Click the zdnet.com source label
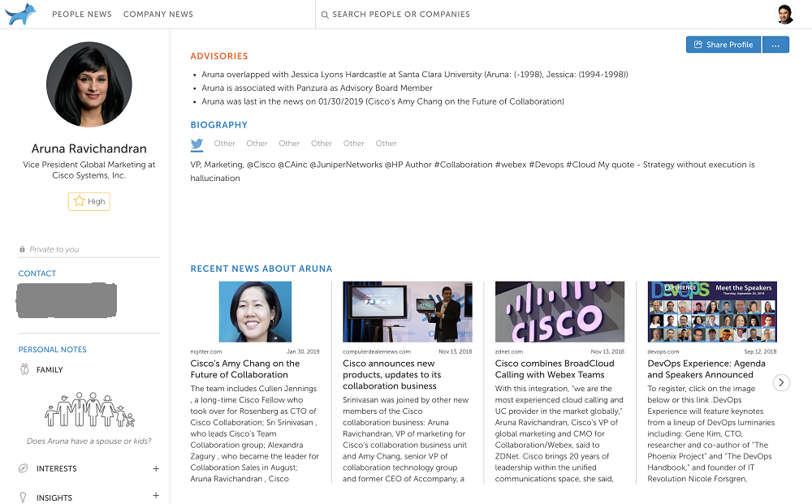Image resolution: width=812 pixels, height=504 pixels. pyautogui.click(x=509, y=351)
